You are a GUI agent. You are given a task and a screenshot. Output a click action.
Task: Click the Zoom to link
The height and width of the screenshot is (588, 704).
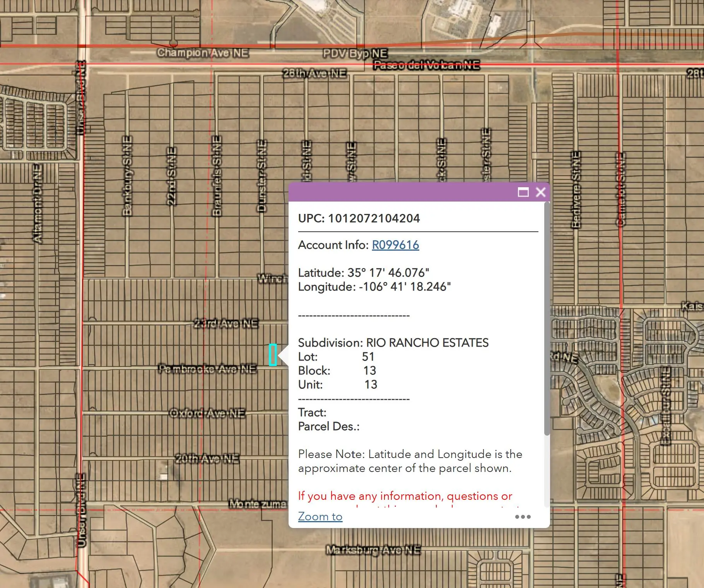pyautogui.click(x=320, y=516)
